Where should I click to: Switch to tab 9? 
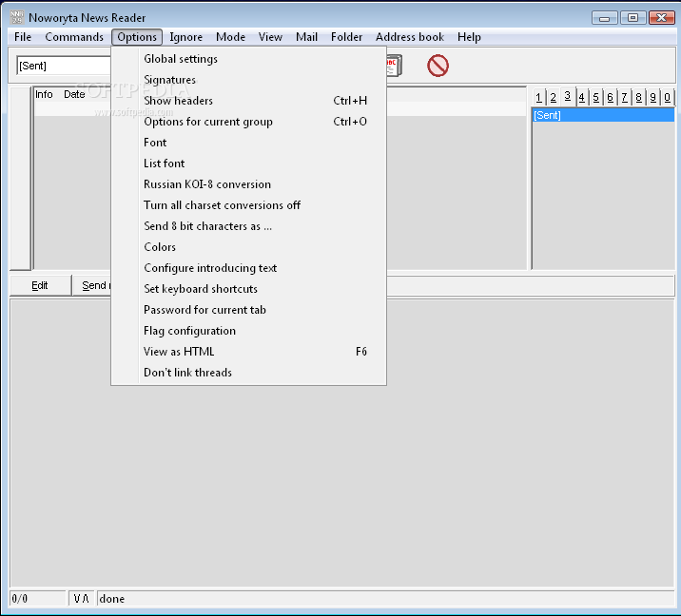(x=652, y=97)
